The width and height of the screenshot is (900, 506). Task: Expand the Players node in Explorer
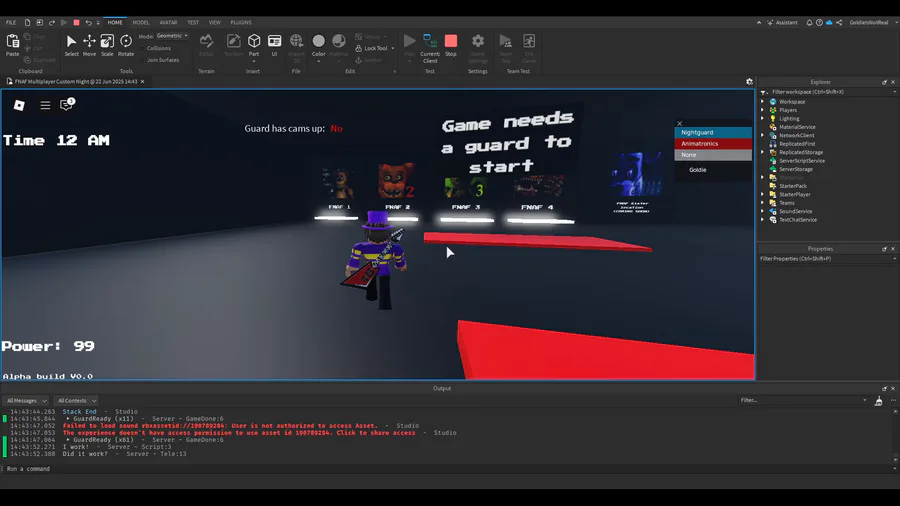763,110
